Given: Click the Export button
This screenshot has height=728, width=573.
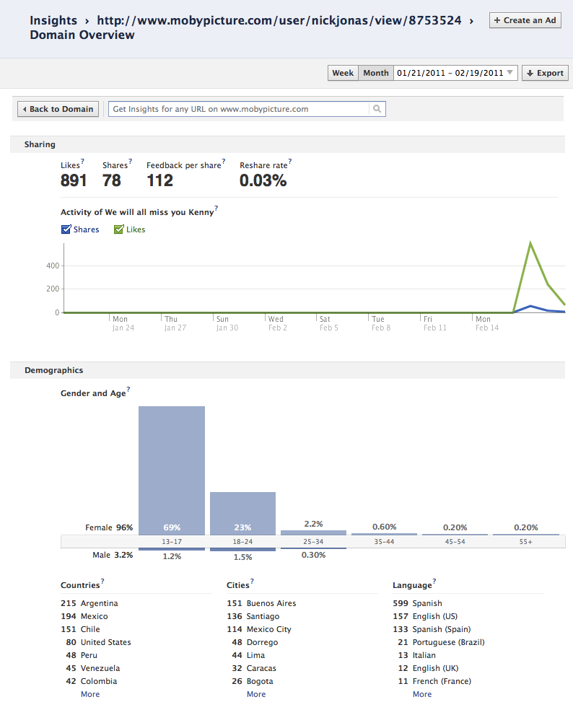Looking at the screenshot, I should tap(545, 73).
